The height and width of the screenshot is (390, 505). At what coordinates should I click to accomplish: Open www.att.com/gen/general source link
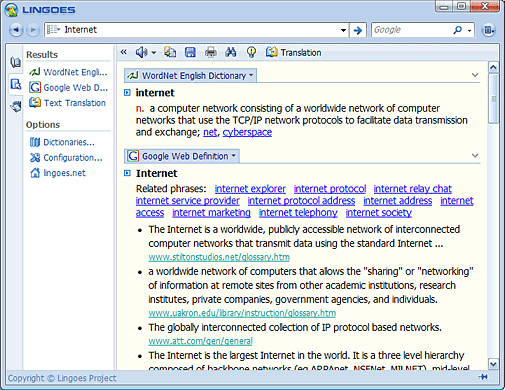[x=200, y=341]
